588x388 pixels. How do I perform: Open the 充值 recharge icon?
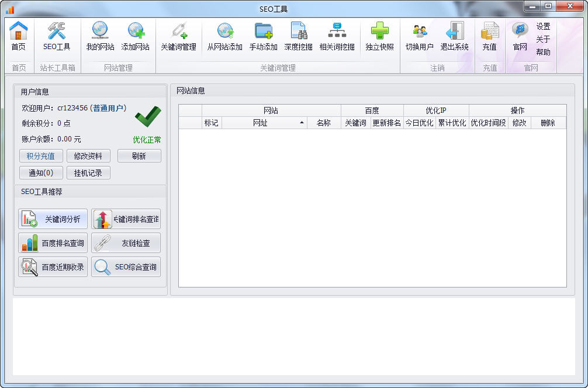[490, 36]
